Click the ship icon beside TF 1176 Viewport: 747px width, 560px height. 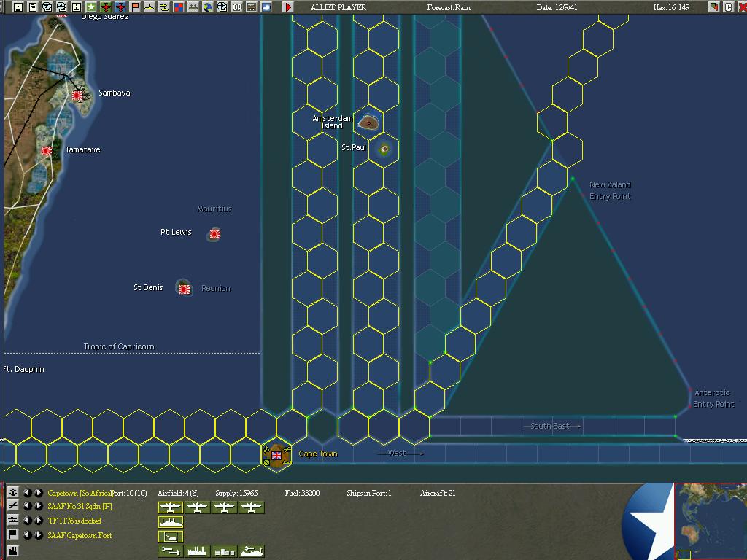pos(13,520)
